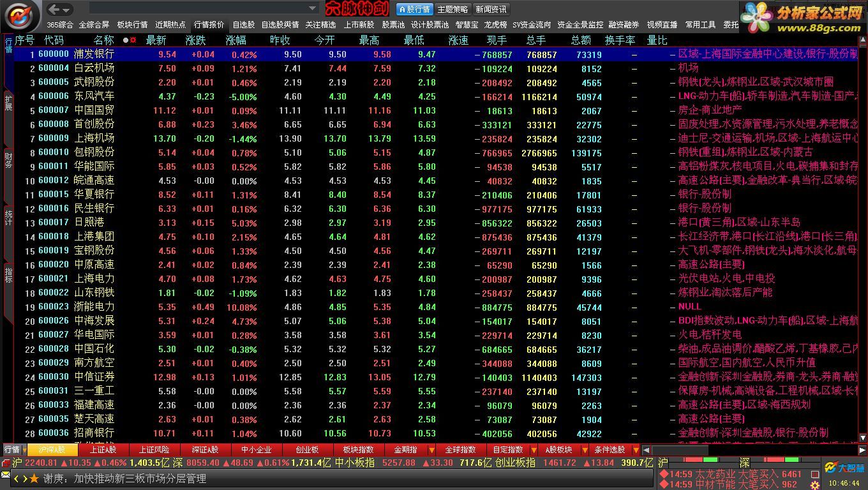Open the news headline 谢赓：加快推动新三板市场分层管理
Image resolution: width=868 pixels, height=490 pixels.
(124, 479)
